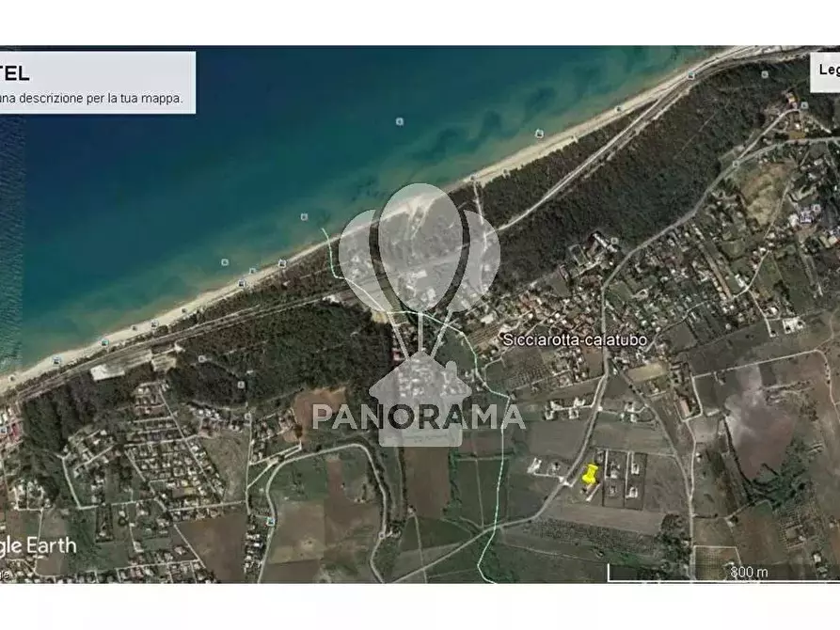Viewport: 840px width, 630px height.
Task: Click the Panorama watermark text
Action: click(x=419, y=417)
